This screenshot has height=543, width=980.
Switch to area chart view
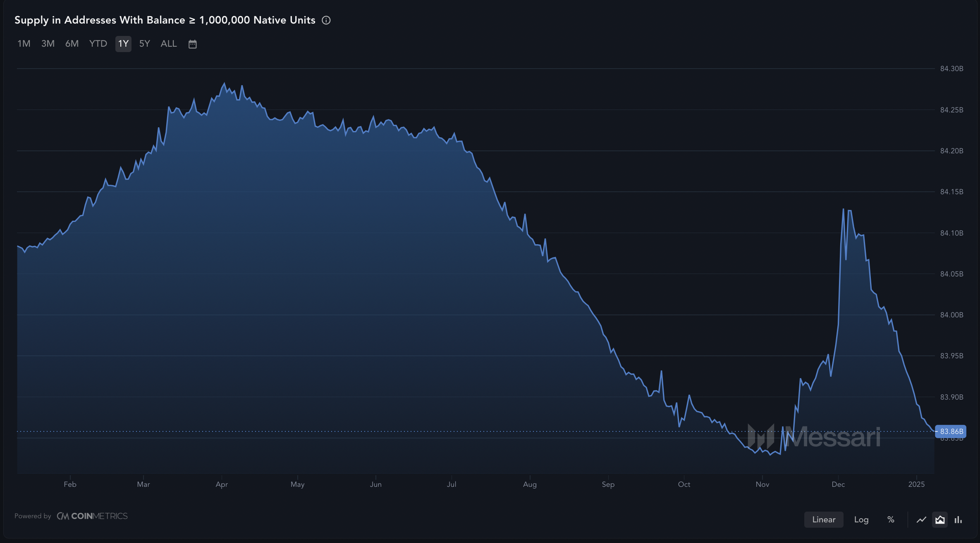pyautogui.click(x=939, y=519)
